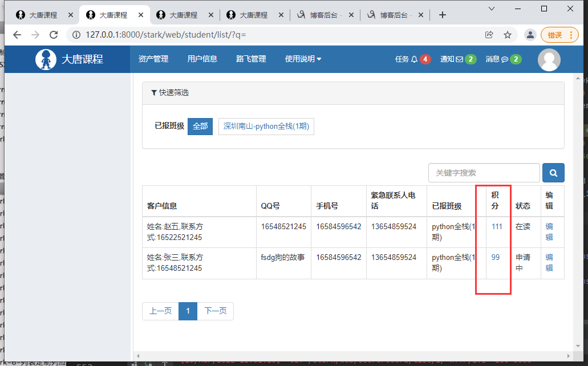Screen dimensions: 588x366
Task: Open the 消息 chat messages with badge 2
Action: click(x=503, y=59)
